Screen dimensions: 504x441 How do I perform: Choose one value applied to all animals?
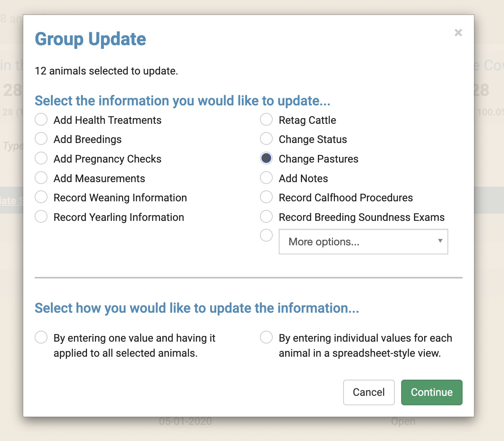(41, 338)
